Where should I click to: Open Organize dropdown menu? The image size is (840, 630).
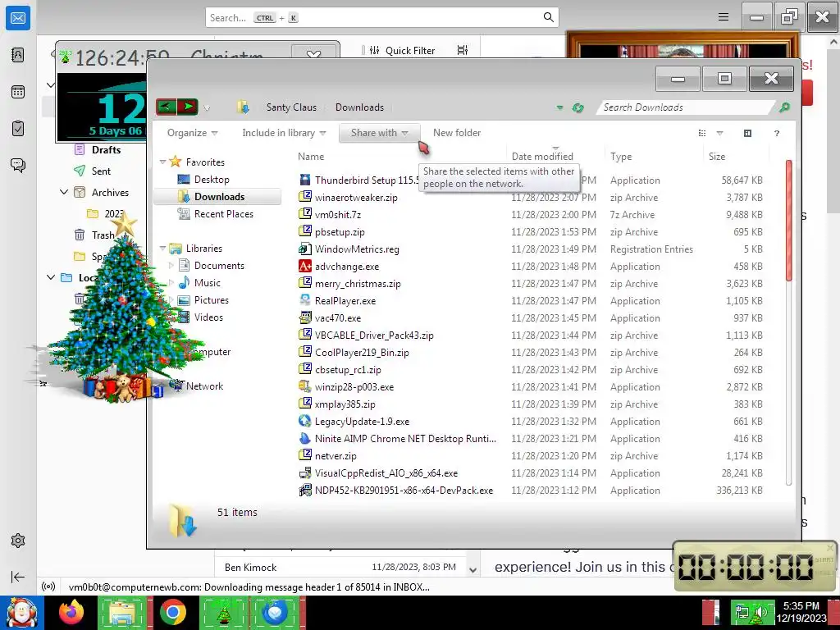[x=192, y=133]
